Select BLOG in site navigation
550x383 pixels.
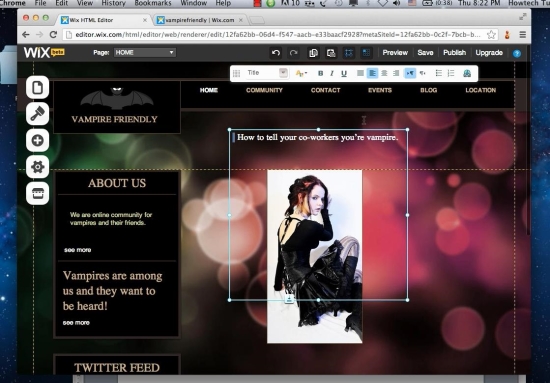429,90
